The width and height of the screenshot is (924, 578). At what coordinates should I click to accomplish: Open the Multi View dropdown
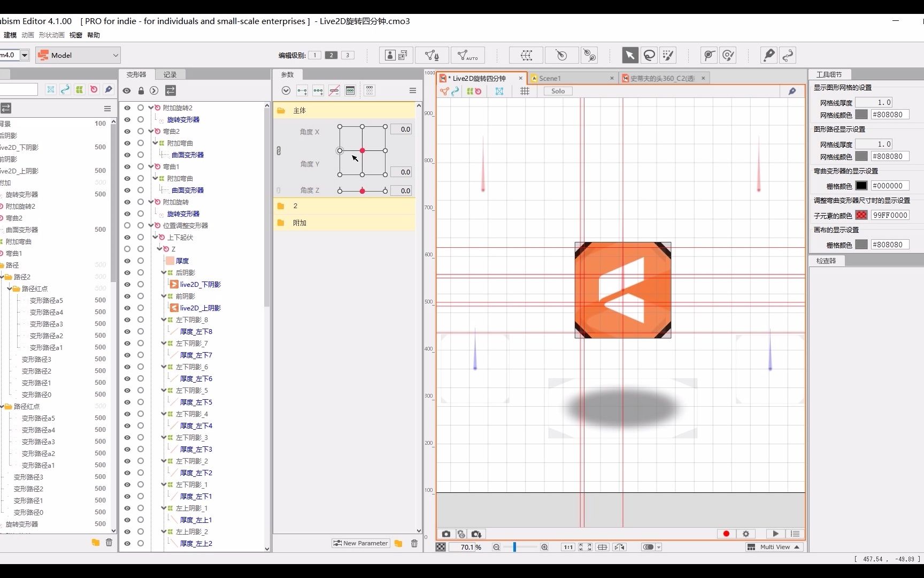(774, 547)
